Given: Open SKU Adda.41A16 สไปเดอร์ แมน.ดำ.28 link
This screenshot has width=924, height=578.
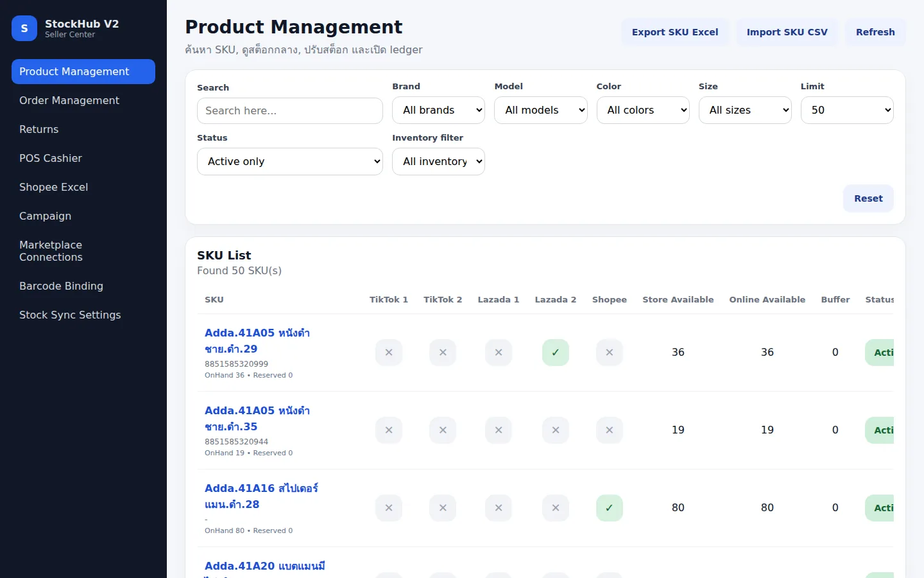Looking at the screenshot, I should pyautogui.click(x=261, y=496).
